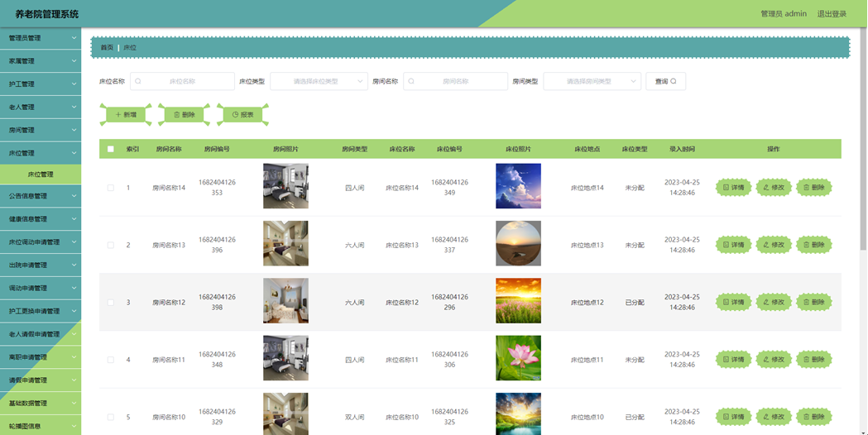Image resolution: width=868 pixels, height=435 pixels.
Task: Toggle the select-all checkbox in table header
Action: tap(111, 149)
